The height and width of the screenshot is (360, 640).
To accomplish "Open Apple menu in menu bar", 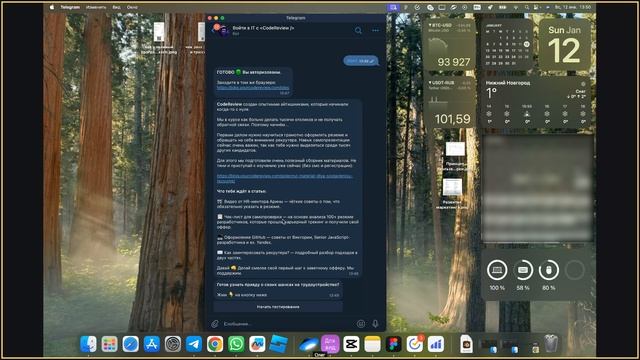I will click(x=52, y=7).
